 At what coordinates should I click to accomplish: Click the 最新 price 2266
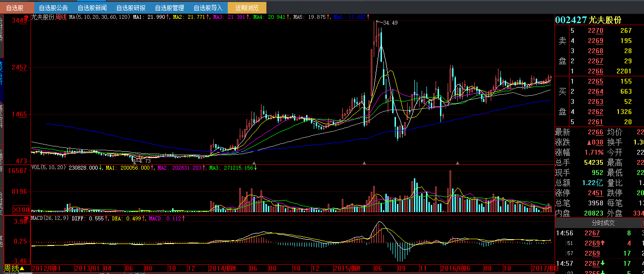[595, 132]
